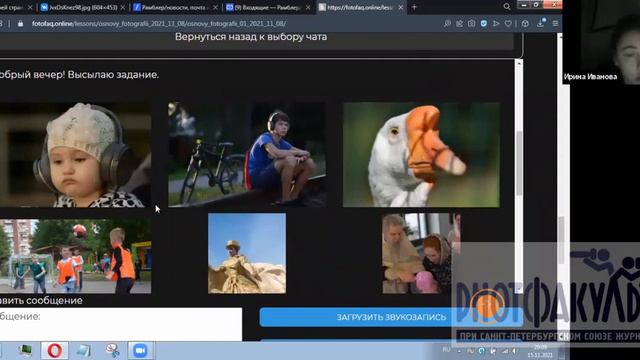Launch the Snipping Tool from taskbar

click(112, 351)
